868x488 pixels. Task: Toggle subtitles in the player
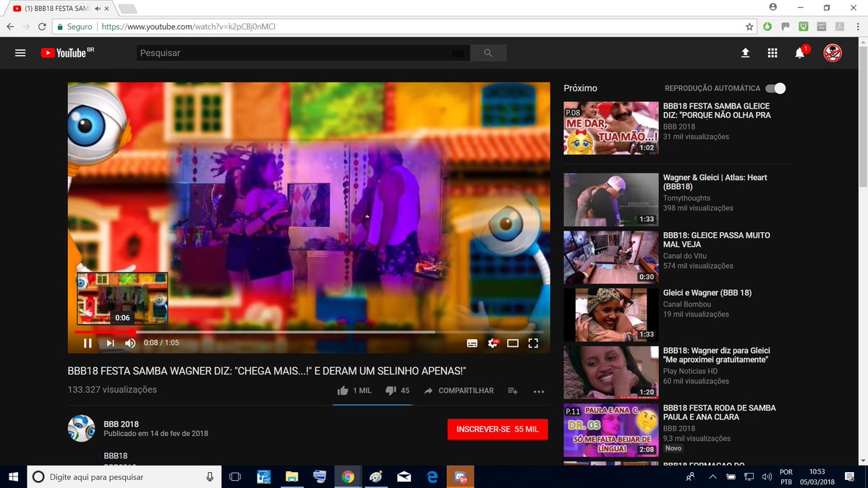pyautogui.click(x=472, y=343)
